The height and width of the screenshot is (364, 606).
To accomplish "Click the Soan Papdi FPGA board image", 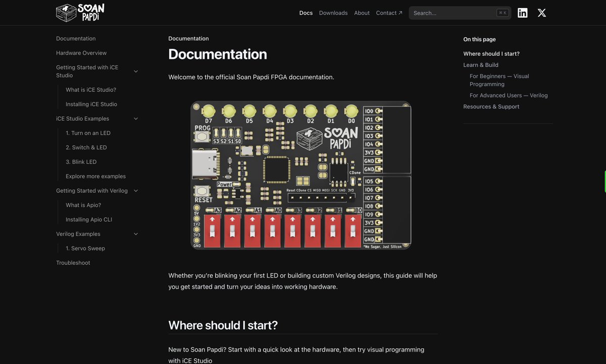I will coord(301,175).
